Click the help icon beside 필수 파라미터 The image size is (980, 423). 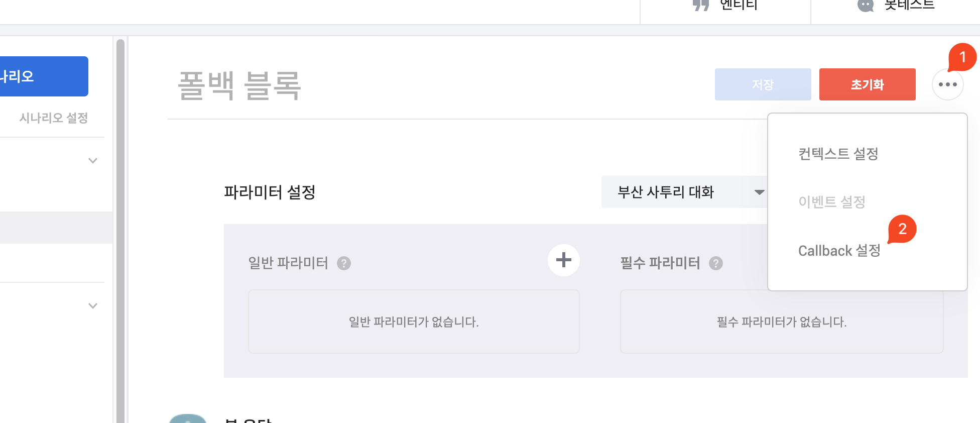pos(716,263)
